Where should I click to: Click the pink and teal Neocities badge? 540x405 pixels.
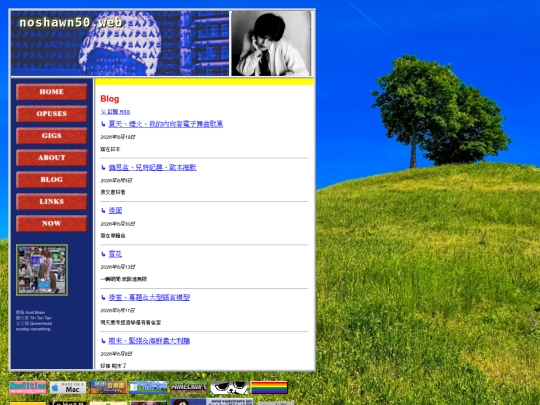point(28,388)
